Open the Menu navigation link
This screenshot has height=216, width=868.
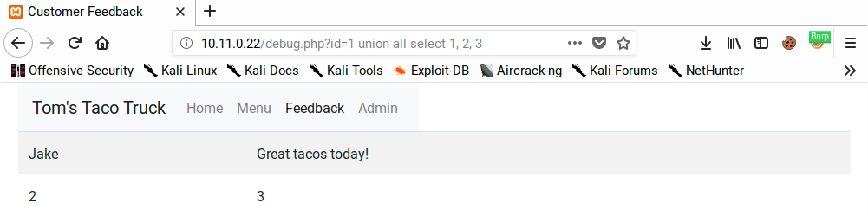pos(254,108)
